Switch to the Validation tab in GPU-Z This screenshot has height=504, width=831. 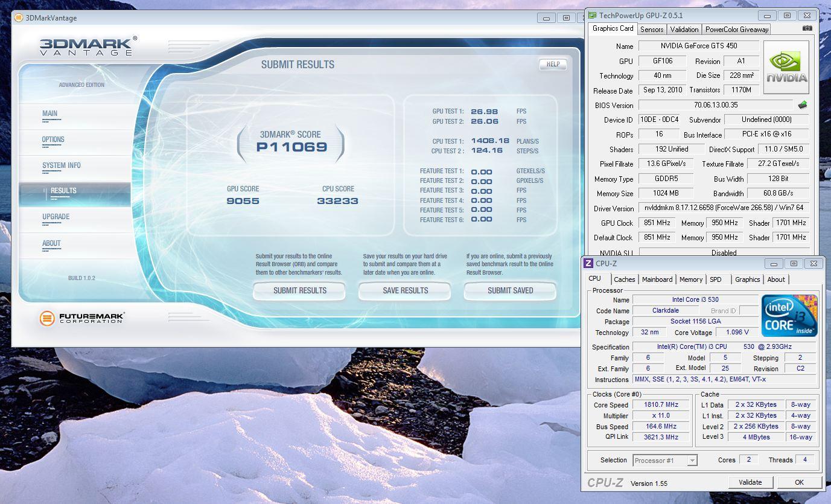coord(684,29)
